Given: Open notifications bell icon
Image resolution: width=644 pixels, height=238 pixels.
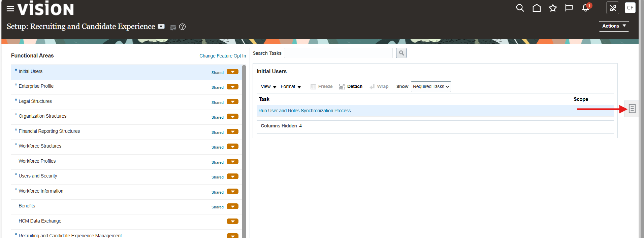Looking at the screenshot, I should (x=586, y=8).
